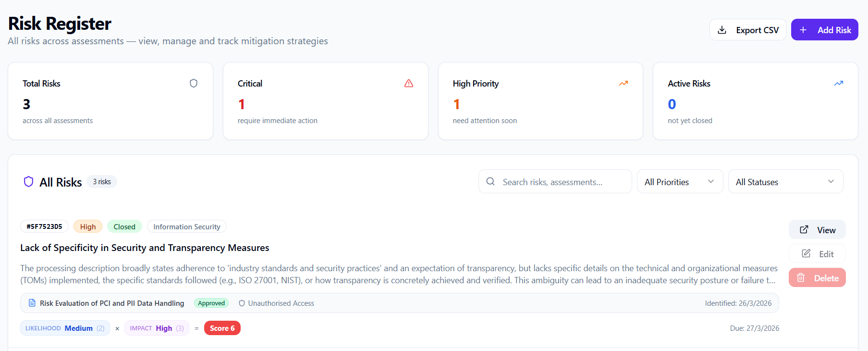Click the shield icon in Total Risks card

(194, 83)
